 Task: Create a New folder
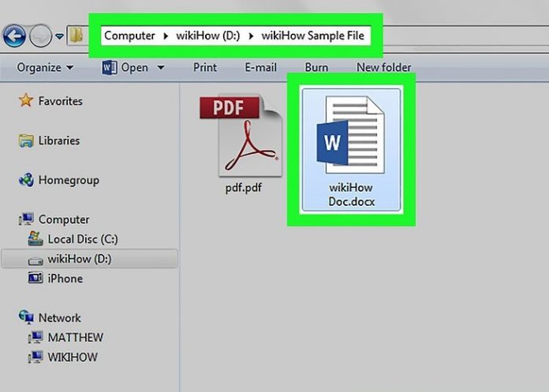[x=385, y=68]
